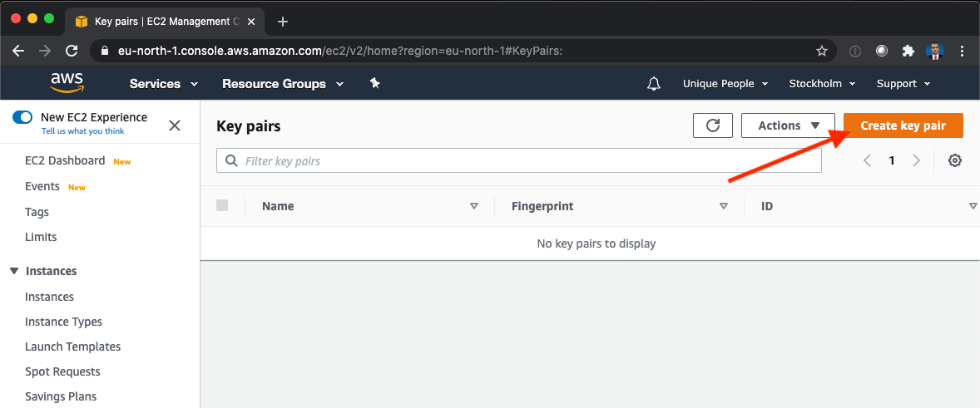Collapse the Instances sidebar section
This screenshot has height=408, width=980.
pos(14,272)
